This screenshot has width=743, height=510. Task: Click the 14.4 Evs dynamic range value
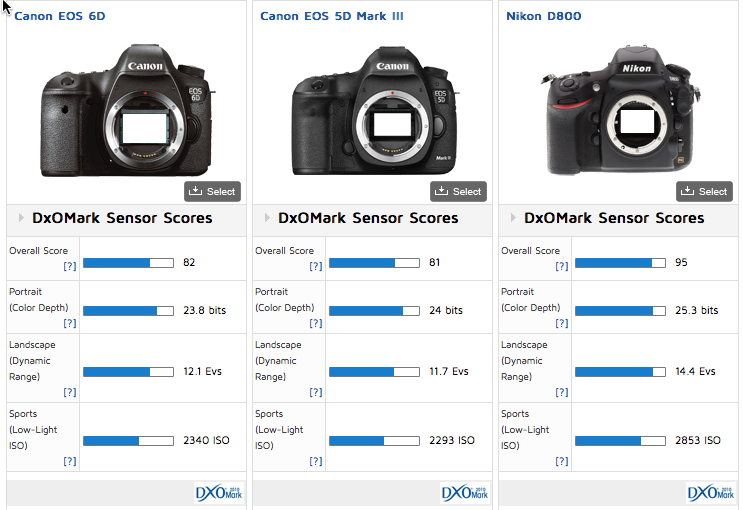pyautogui.click(x=695, y=372)
